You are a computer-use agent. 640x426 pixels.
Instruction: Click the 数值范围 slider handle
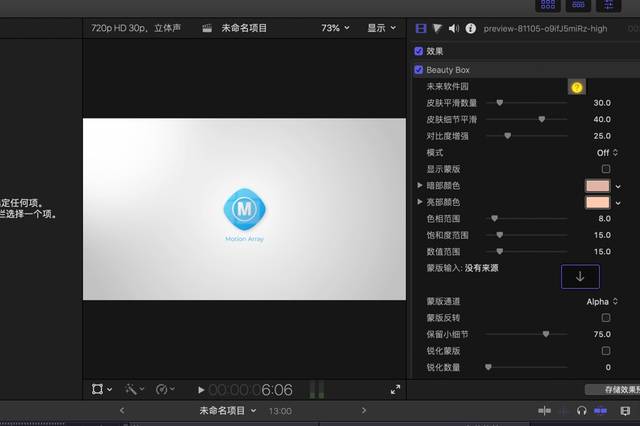(x=500, y=251)
